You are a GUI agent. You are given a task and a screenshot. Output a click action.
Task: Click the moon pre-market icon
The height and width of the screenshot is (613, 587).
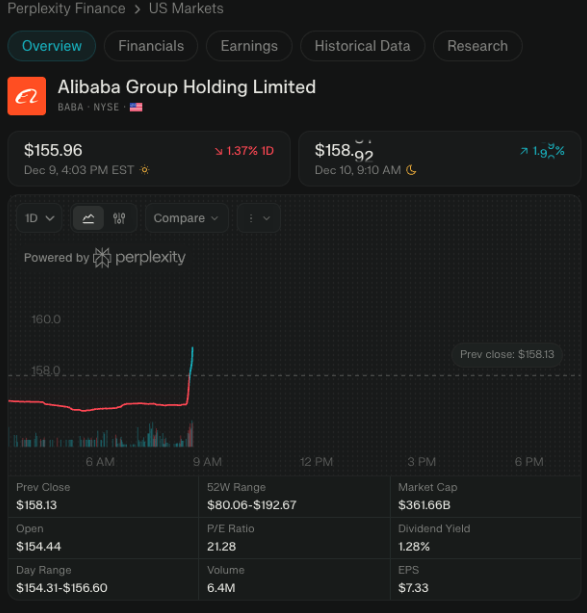coord(411,170)
